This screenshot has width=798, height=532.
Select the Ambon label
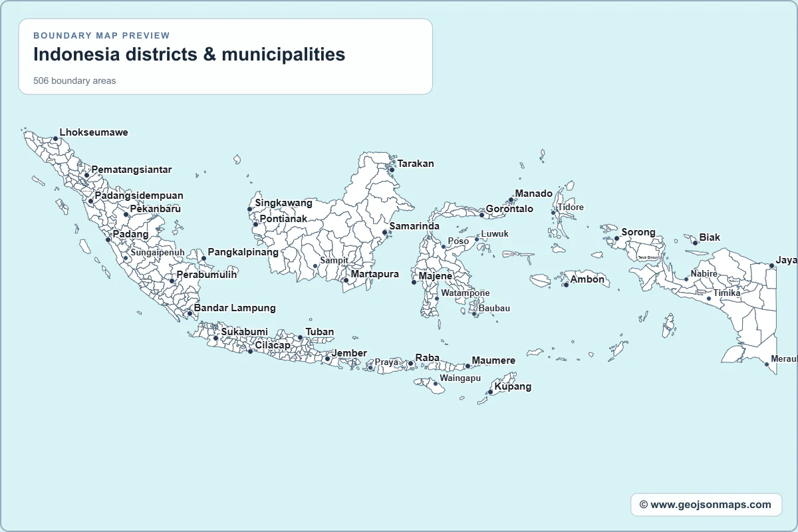point(588,279)
